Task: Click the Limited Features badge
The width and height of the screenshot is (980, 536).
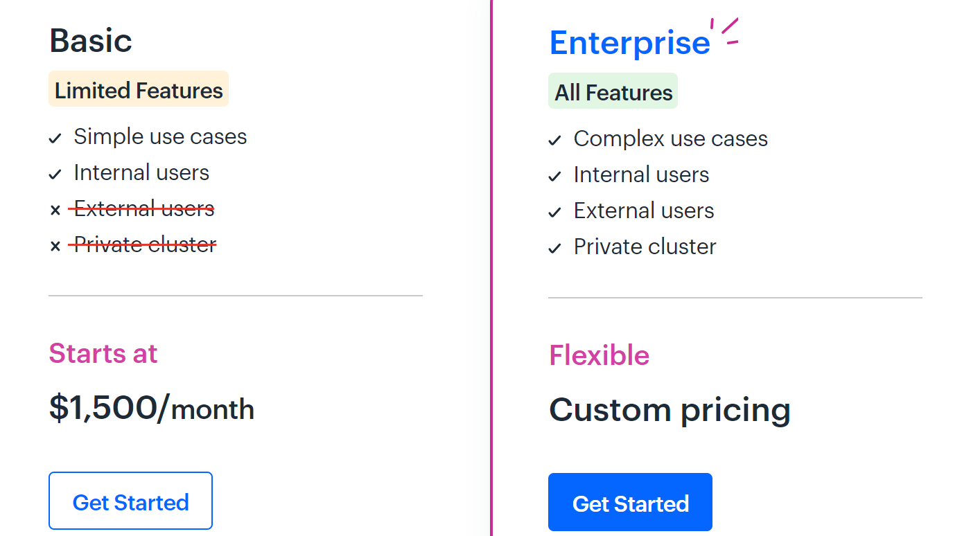Action: tap(138, 90)
